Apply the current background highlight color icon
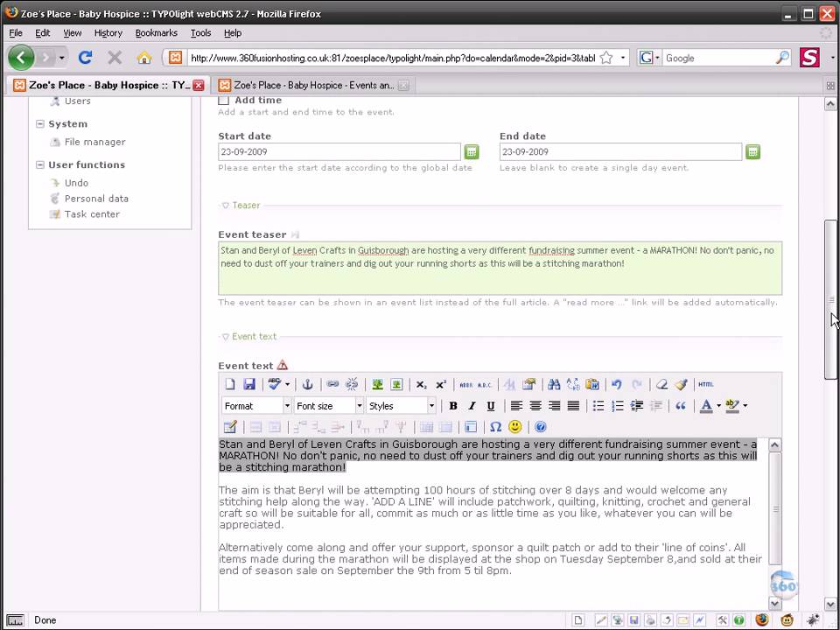840x630 pixels. click(732, 406)
